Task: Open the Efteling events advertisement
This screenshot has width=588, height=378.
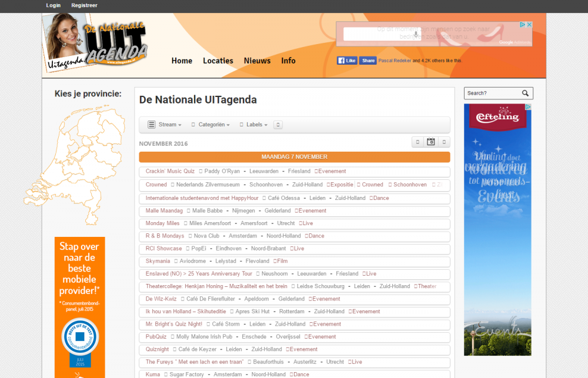Action: coord(497,229)
